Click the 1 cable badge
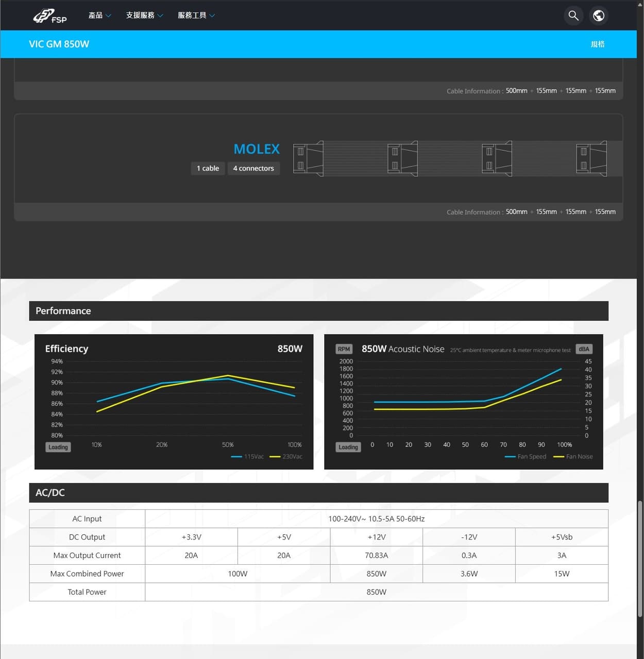Viewport: 644px width, 659px height. click(x=208, y=168)
